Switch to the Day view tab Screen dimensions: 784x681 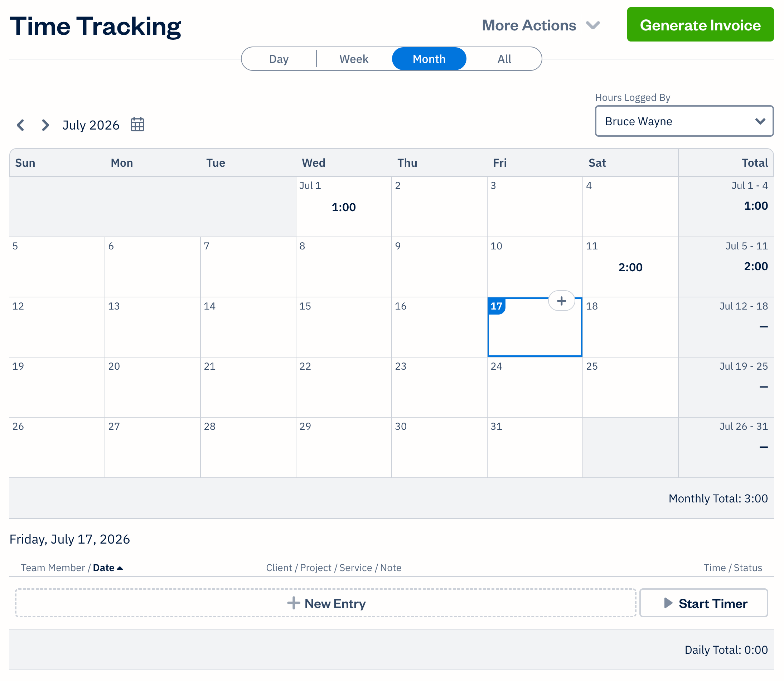(x=279, y=59)
